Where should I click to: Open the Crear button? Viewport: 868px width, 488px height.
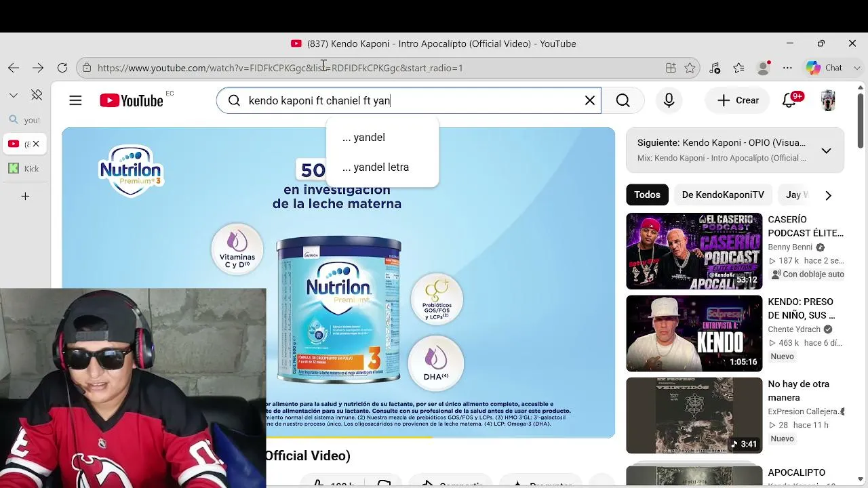[738, 100]
